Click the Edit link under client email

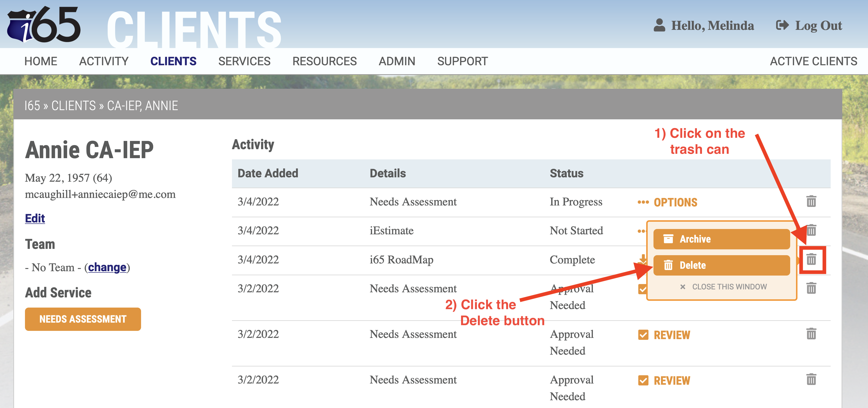[35, 219]
